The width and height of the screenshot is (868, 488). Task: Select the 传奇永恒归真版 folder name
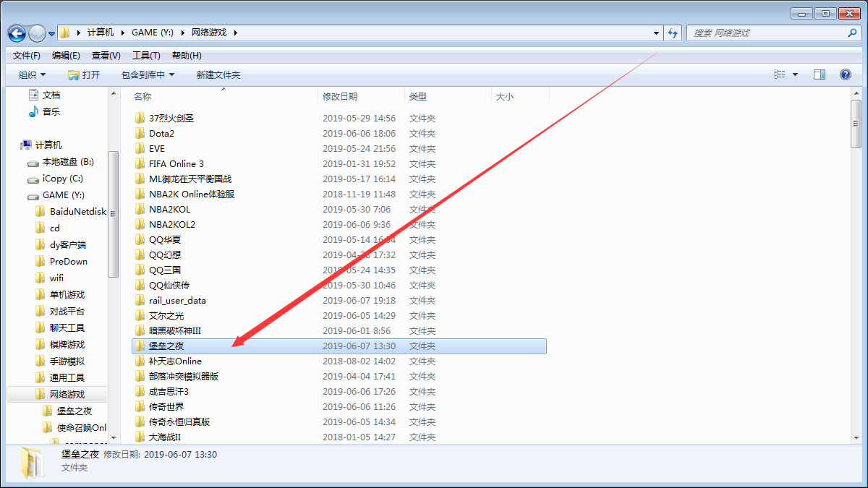point(179,421)
